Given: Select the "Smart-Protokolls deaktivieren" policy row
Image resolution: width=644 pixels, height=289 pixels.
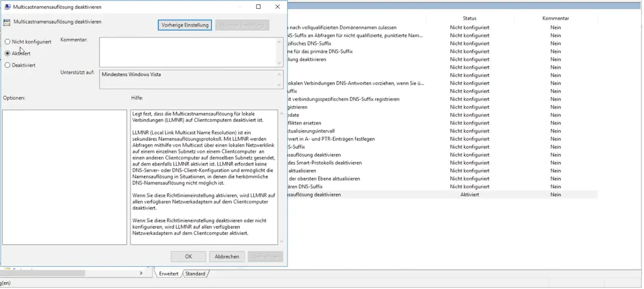Looking at the screenshot, I should (442, 163).
